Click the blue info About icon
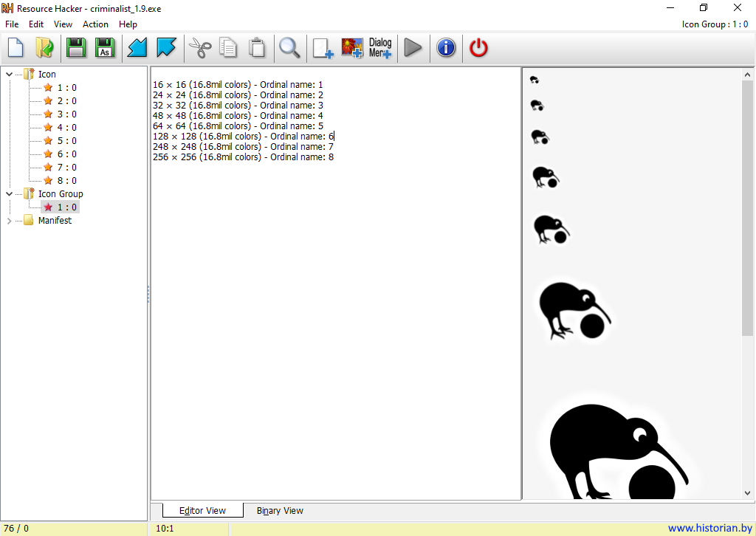Screen dimensions: 756x536 click(446, 48)
